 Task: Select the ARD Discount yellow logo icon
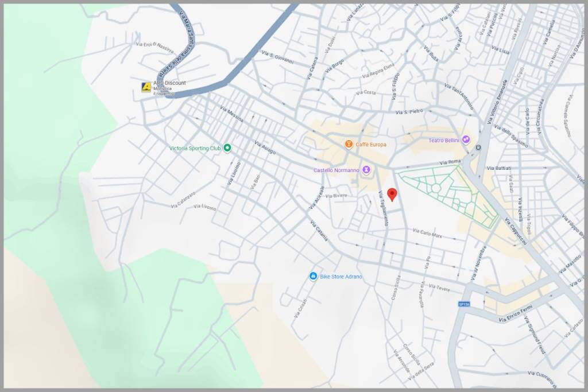coord(146,87)
